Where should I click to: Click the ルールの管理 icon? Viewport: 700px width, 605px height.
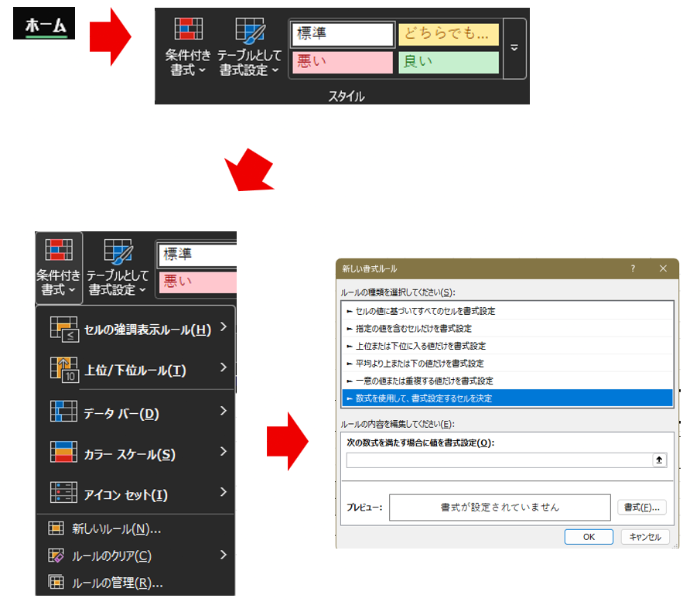pos(56,582)
